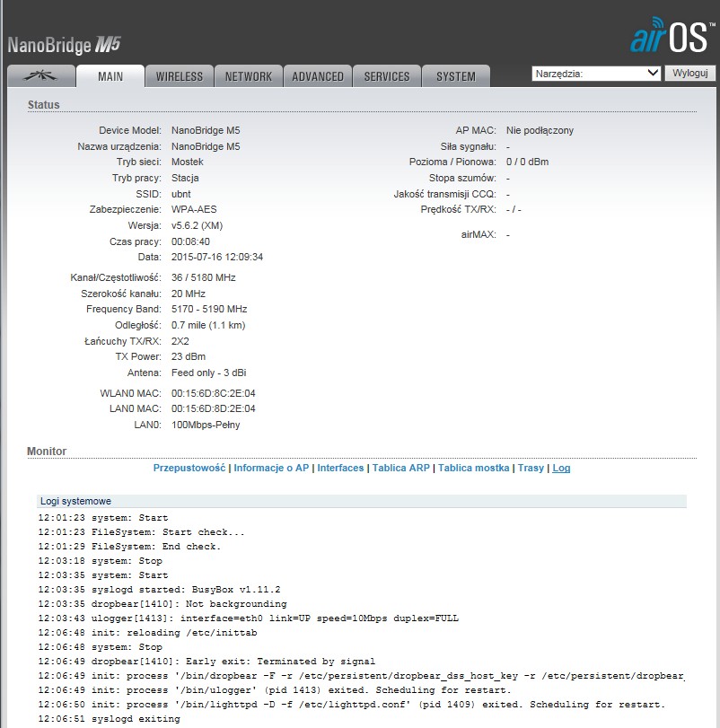
Task: Select log line syslogd started: BusyBox v1.11.2
Action: click(x=159, y=590)
